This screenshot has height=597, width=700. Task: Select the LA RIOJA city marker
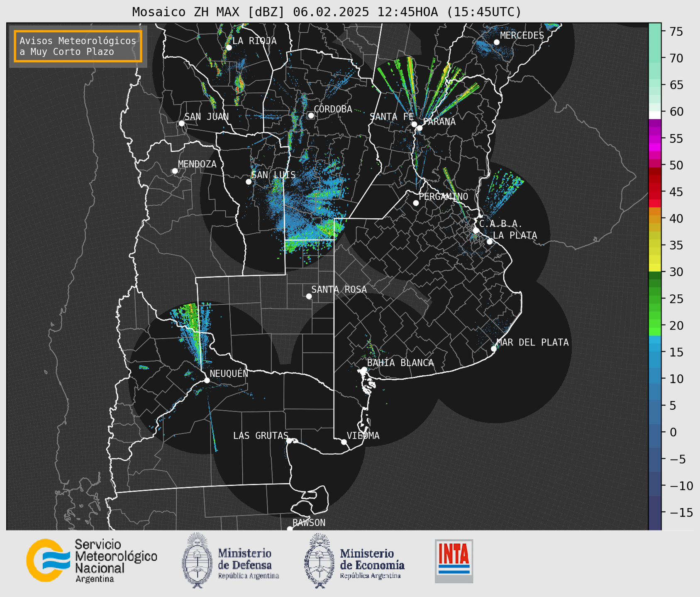229,47
